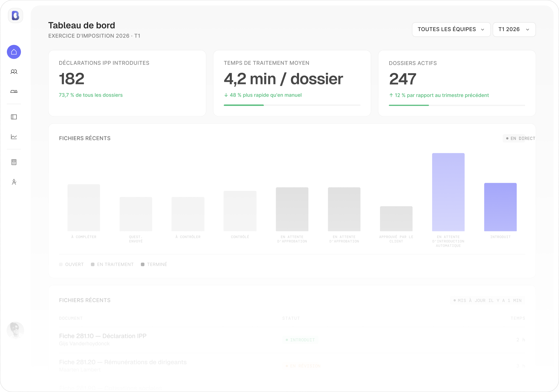Screen dimensions: 559x392
Task: Click the 4,2 min / dossier value
Action: [x=283, y=79]
